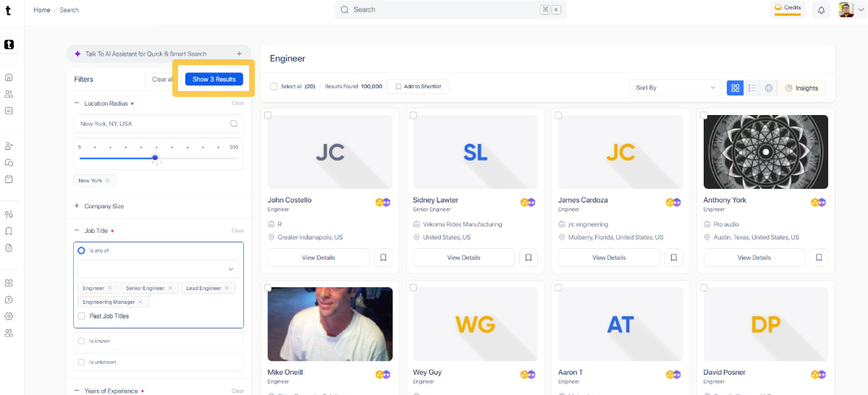868x395 pixels.
Task: Expand the Company Size filter
Action: point(77,205)
